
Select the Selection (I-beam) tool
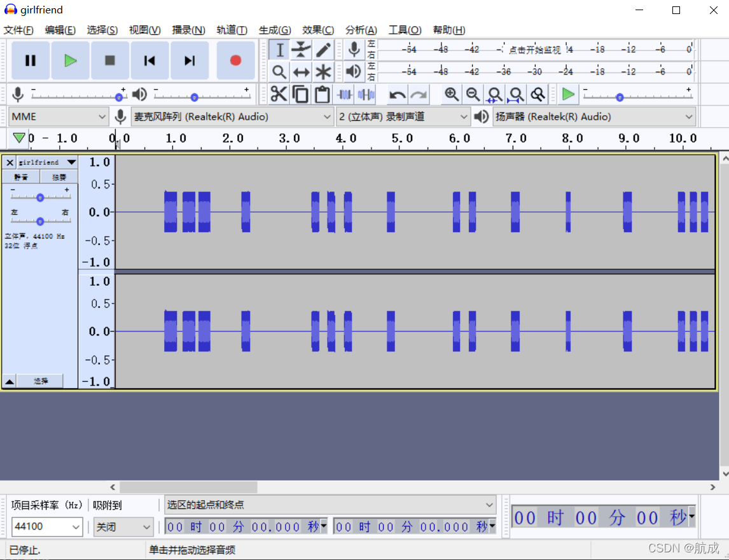click(279, 50)
